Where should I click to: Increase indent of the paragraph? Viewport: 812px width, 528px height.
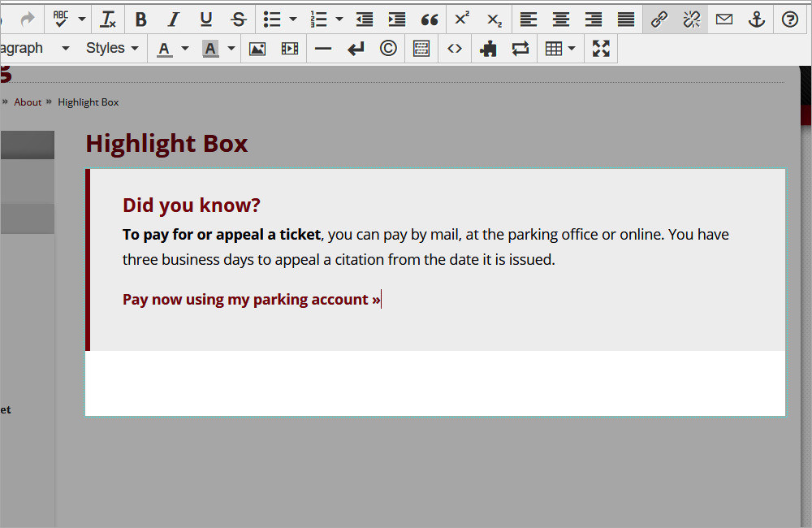point(397,19)
